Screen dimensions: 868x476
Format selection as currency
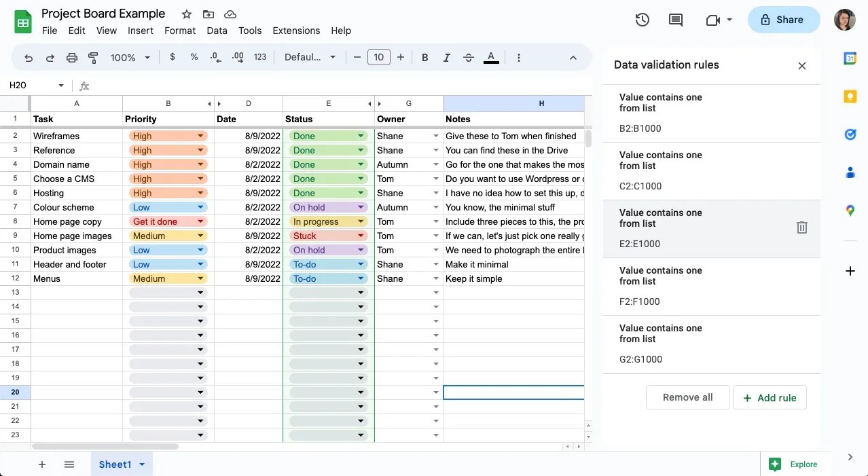tap(172, 57)
